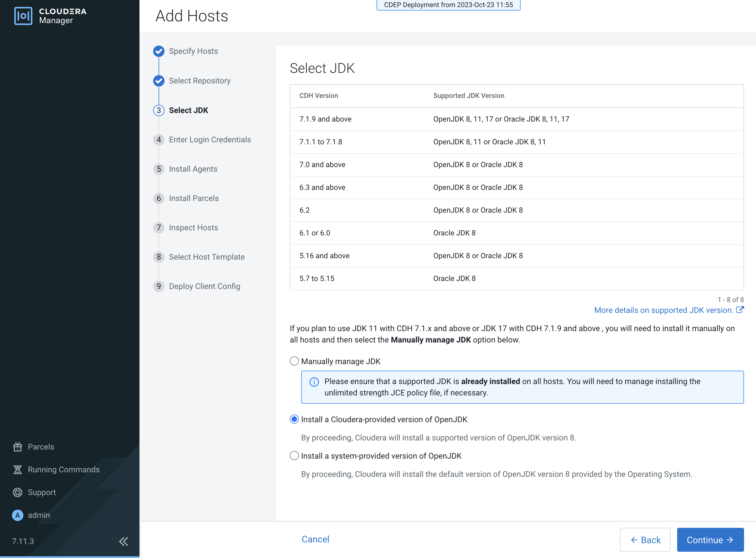Click the admin user avatar icon

[18, 515]
